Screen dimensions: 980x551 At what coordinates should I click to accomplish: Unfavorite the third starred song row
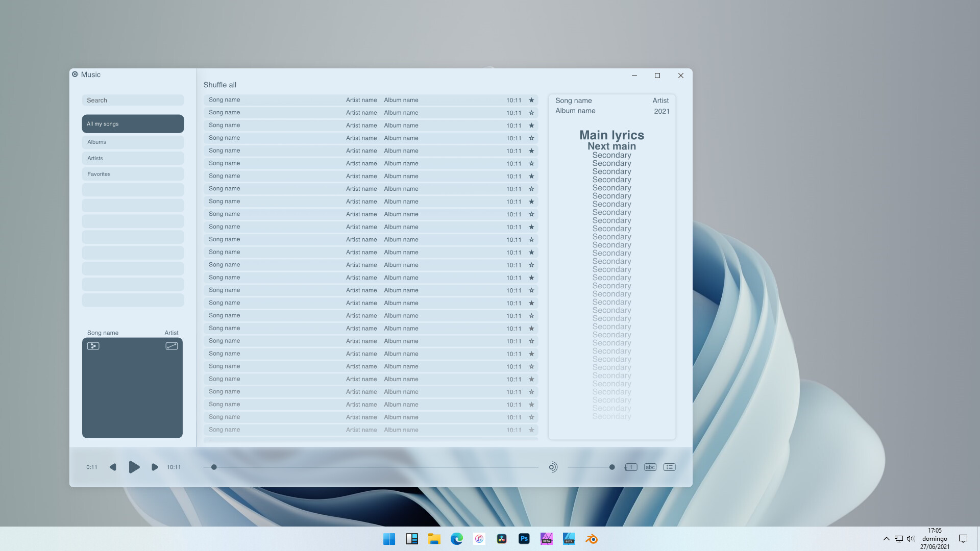531,151
